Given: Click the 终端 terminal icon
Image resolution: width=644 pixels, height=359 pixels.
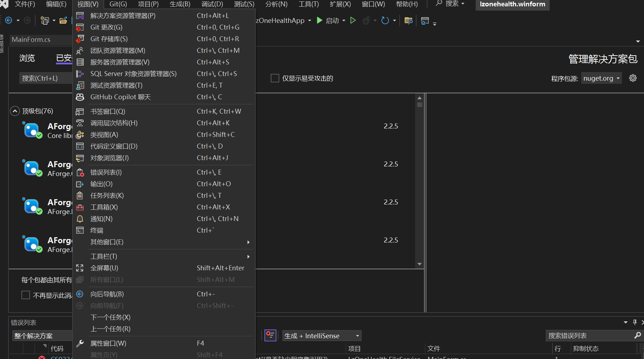Looking at the screenshot, I should click(80, 230).
